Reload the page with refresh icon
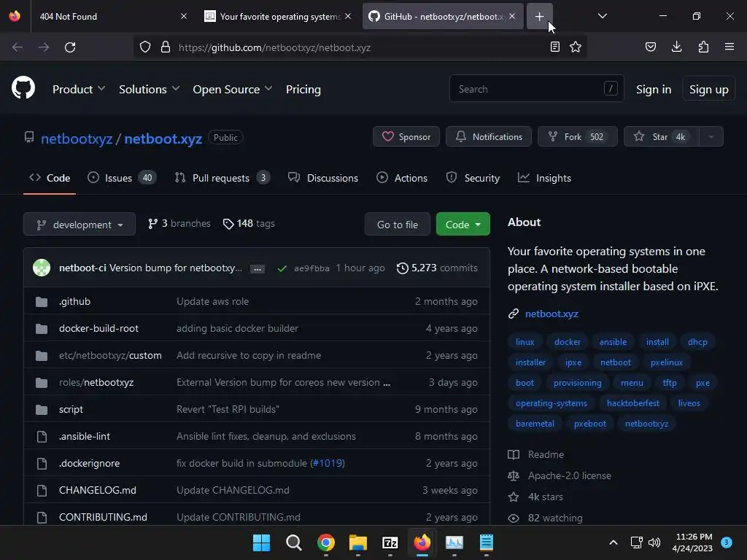 pyautogui.click(x=70, y=47)
